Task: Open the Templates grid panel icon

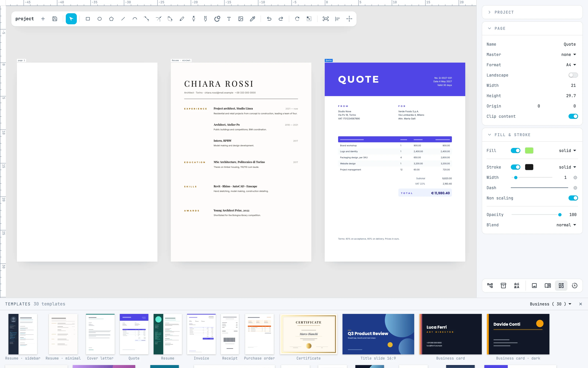Action: pos(561,286)
